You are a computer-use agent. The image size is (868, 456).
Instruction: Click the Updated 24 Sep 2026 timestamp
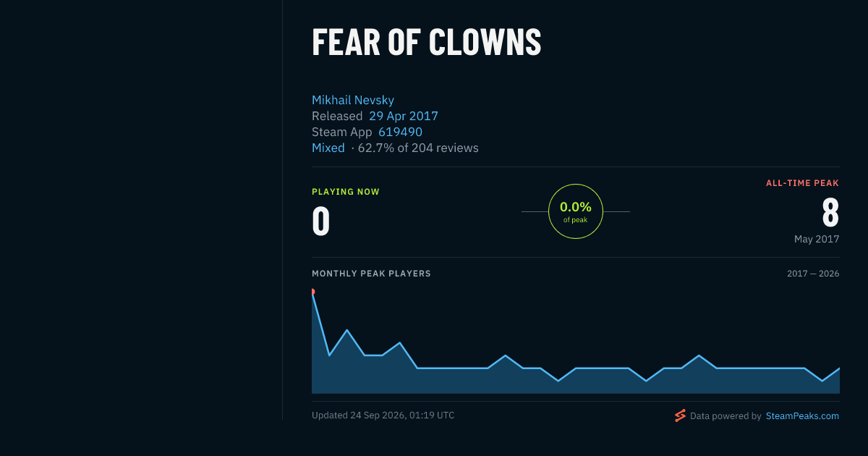tap(383, 415)
